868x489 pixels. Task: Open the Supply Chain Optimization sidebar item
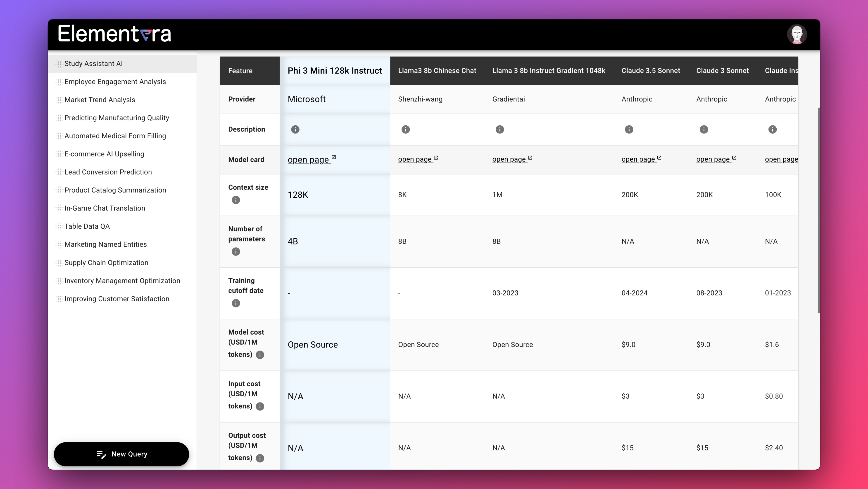coord(106,263)
